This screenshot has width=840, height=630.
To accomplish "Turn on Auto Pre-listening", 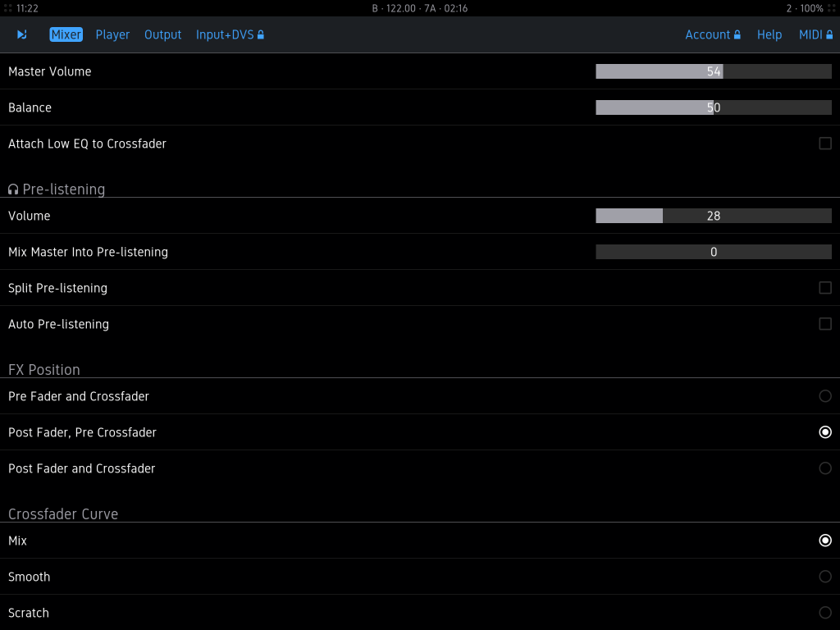I will coord(825,324).
